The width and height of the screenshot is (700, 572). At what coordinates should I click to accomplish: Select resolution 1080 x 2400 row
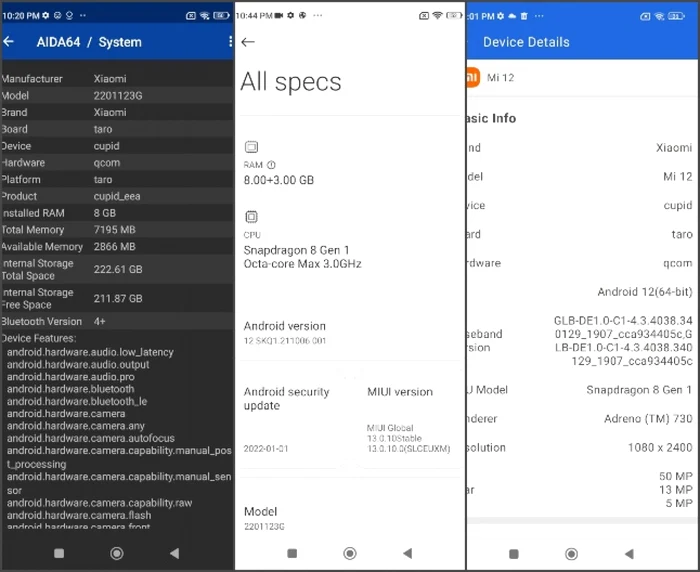coord(583,447)
